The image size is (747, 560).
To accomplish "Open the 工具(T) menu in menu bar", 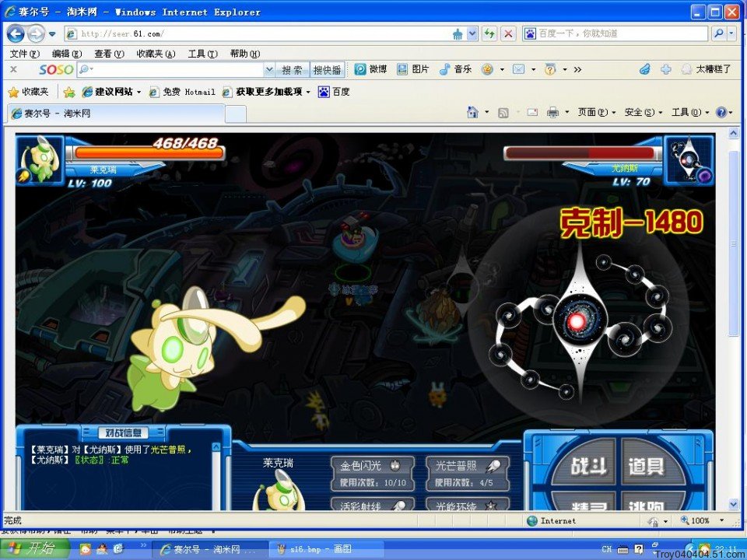I will point(202,54).
